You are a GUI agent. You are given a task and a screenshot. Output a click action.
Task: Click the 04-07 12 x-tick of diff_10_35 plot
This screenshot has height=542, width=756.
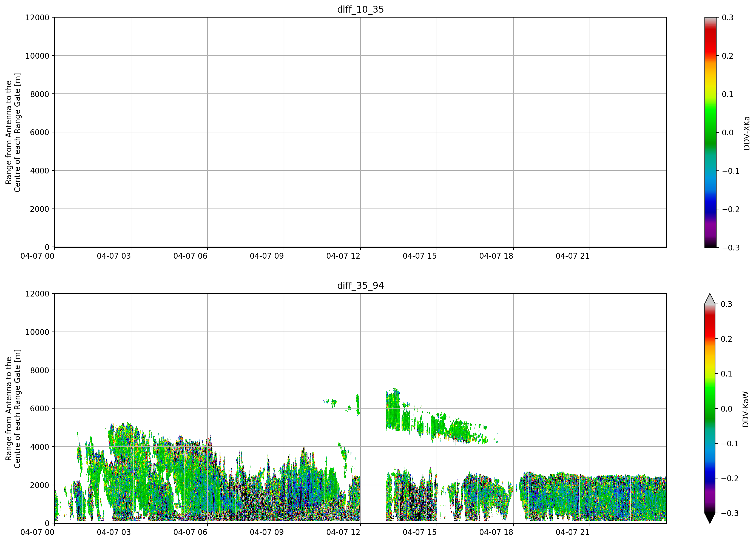pos(343,256)
